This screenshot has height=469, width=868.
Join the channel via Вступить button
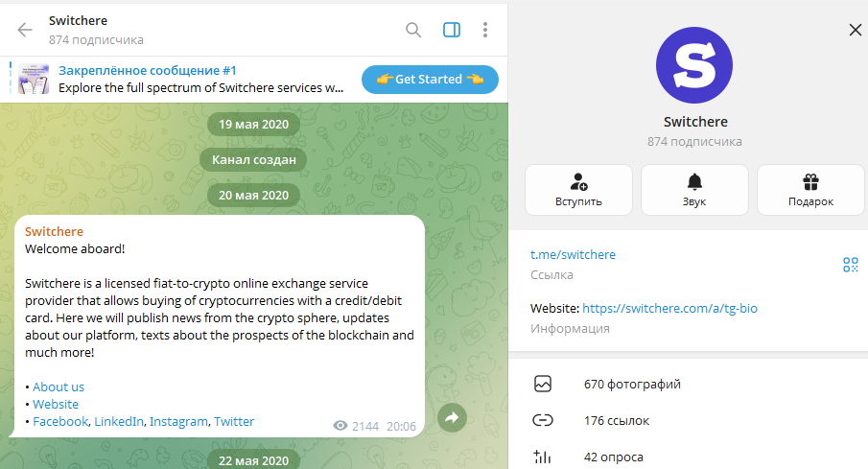coord(578,190)
